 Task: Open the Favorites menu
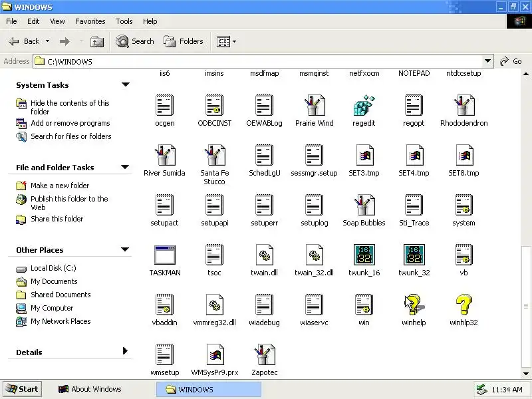coord(90,21)
